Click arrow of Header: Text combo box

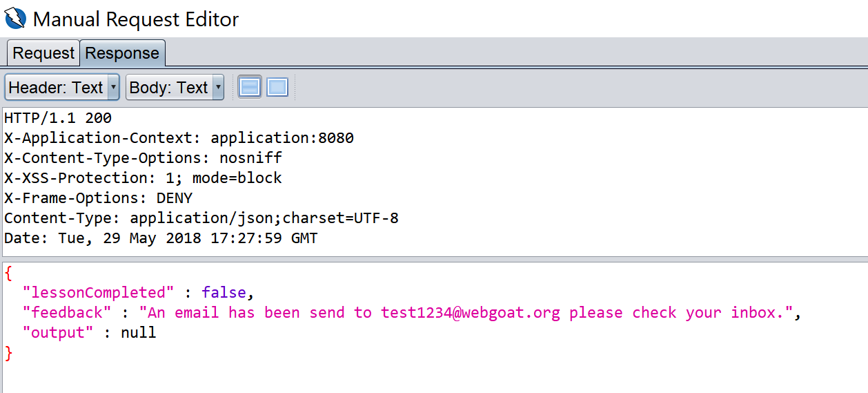[x=114, y=88]
